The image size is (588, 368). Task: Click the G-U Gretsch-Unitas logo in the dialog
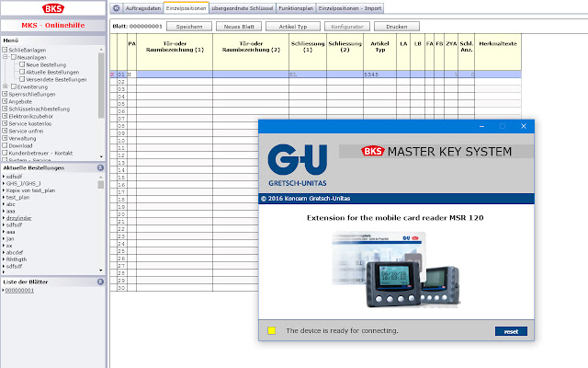click(x=298, y=166)
